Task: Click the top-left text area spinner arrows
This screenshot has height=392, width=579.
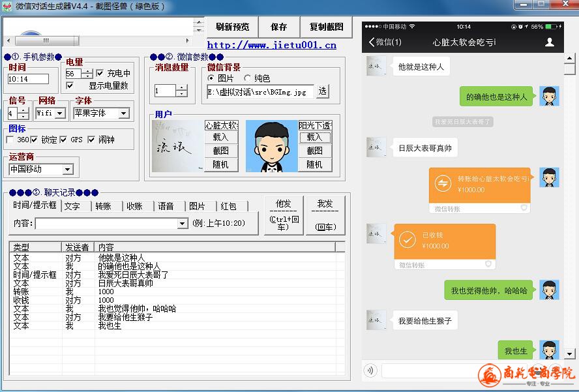Action: coord(199,26)
